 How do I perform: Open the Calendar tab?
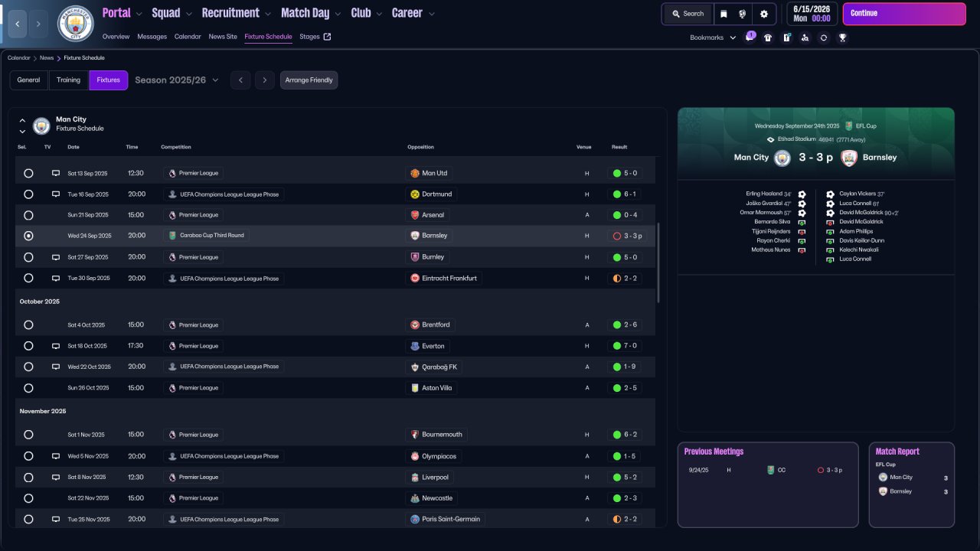(188, 37)
